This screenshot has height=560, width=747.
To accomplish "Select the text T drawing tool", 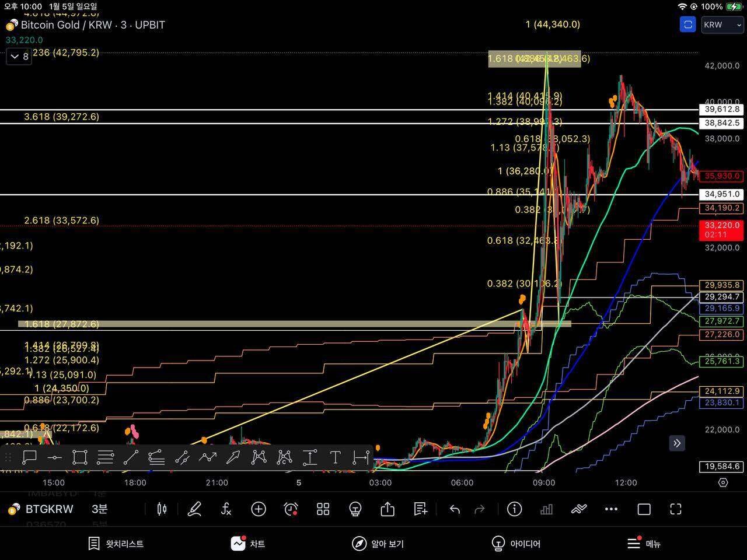I will [x=335, y=458].
